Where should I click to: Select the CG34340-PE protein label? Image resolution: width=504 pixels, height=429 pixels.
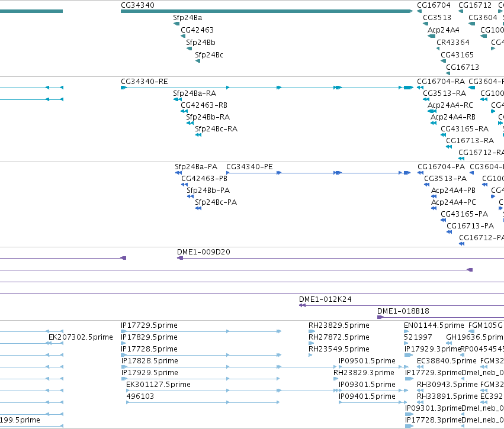pyautogui.click(x=249, y=167)
